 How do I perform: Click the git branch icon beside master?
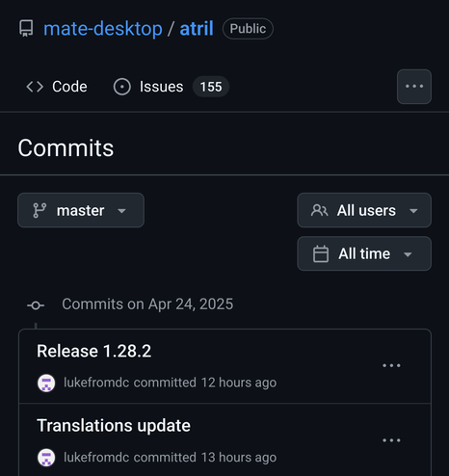coord(40,211)
